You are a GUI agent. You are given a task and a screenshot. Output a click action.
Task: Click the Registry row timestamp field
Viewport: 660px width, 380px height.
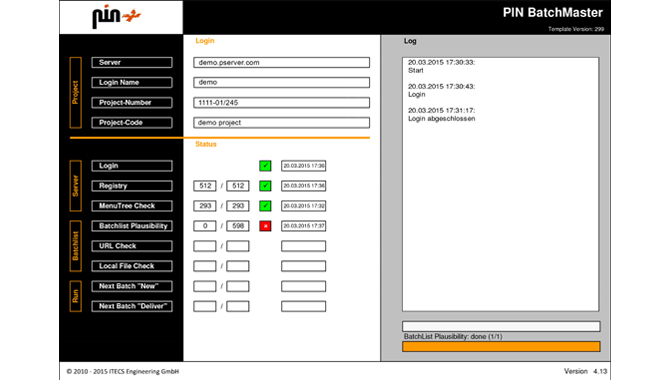coord(303,186)
